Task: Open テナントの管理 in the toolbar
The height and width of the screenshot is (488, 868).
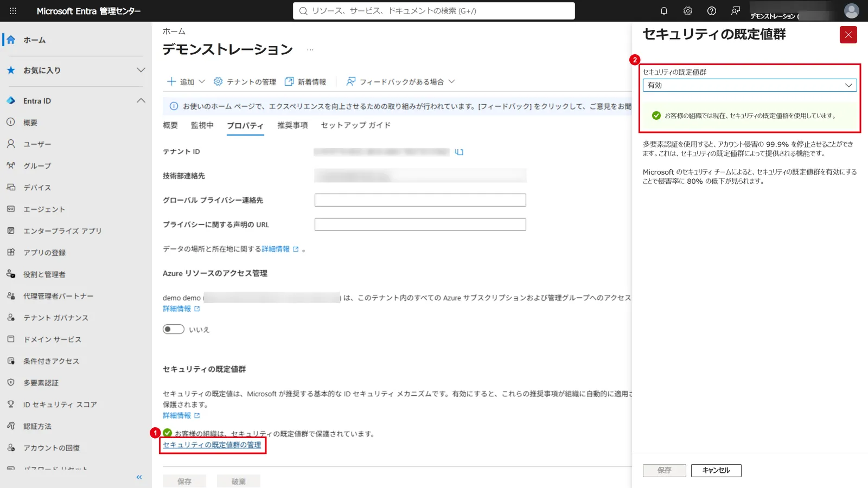Action: (x=245, y=82)
